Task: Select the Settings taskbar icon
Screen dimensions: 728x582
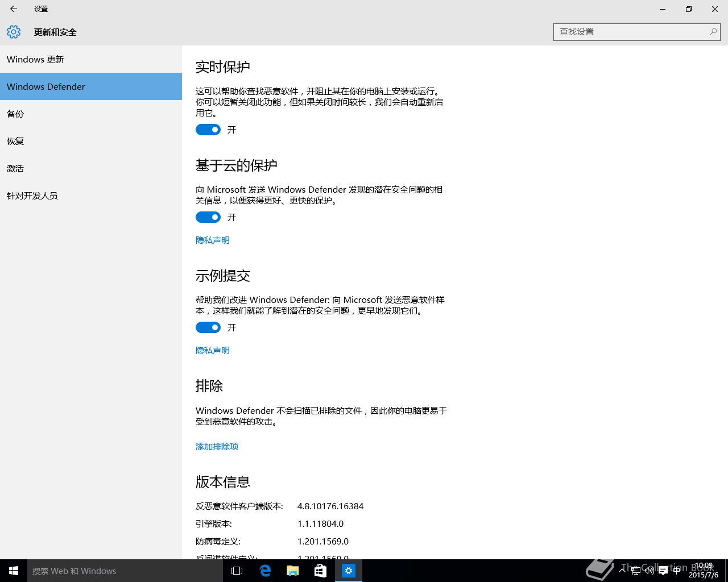Action: click(349, 571)
